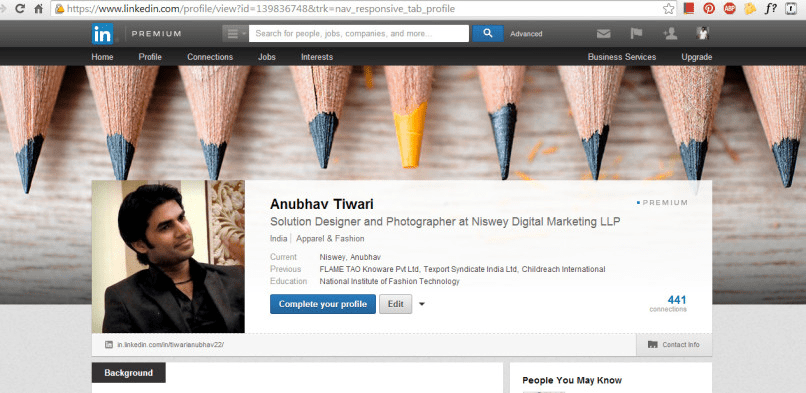
Task: Click Texport Syndicate India Ltd link
Action: 471,269
